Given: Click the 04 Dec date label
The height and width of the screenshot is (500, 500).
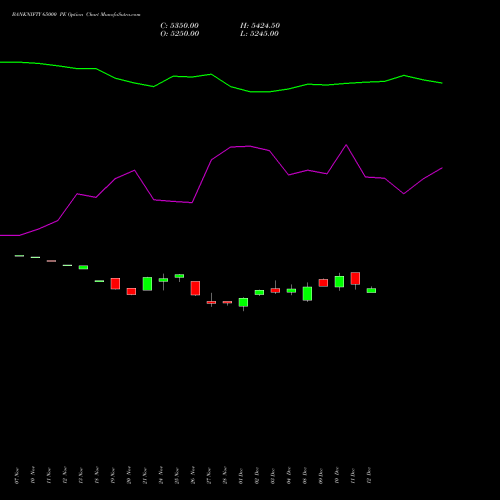Looking at the screenshot, I should point(289,476).
